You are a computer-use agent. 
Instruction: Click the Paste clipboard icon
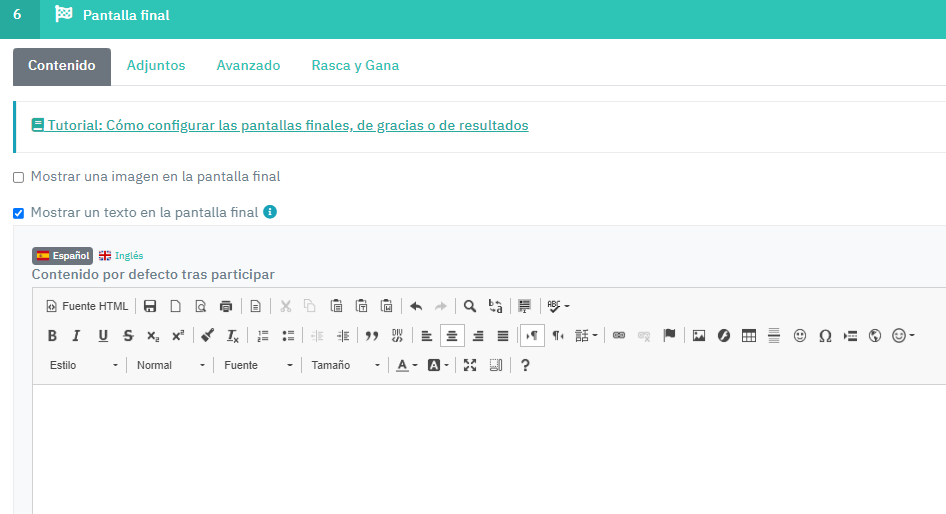tap(336, 306)
